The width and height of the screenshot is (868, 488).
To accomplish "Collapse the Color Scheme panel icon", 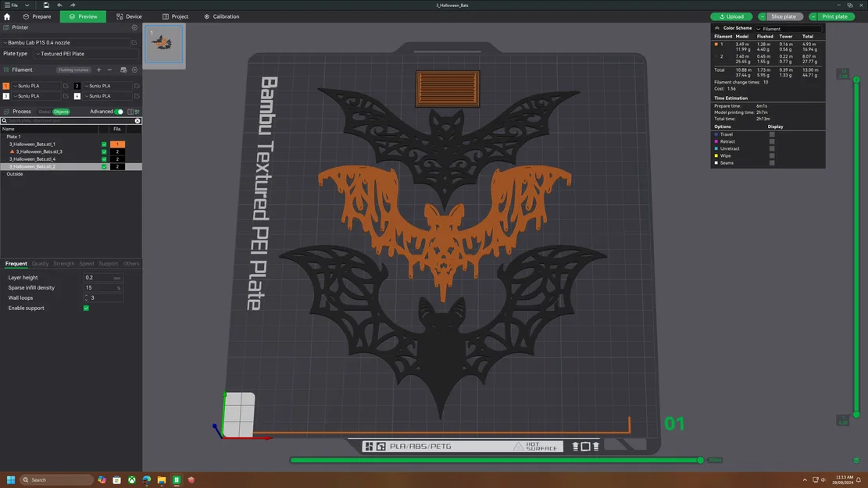I will point(717,28).
